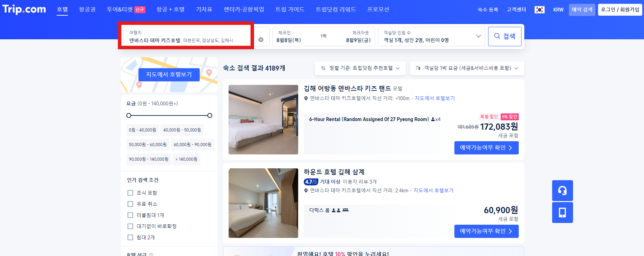Clear the destination field with the X icon
Screen dimensions: 644x256
(261, 40)
